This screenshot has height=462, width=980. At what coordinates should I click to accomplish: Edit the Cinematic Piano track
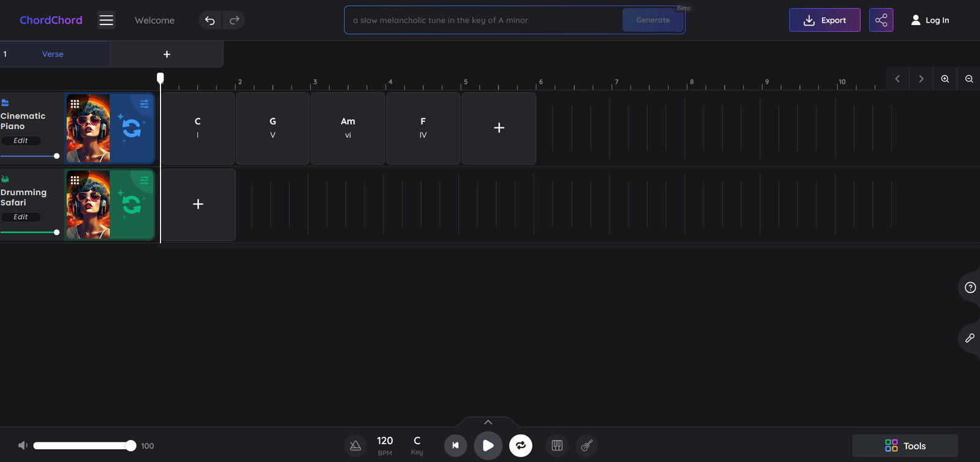(21, 141)
